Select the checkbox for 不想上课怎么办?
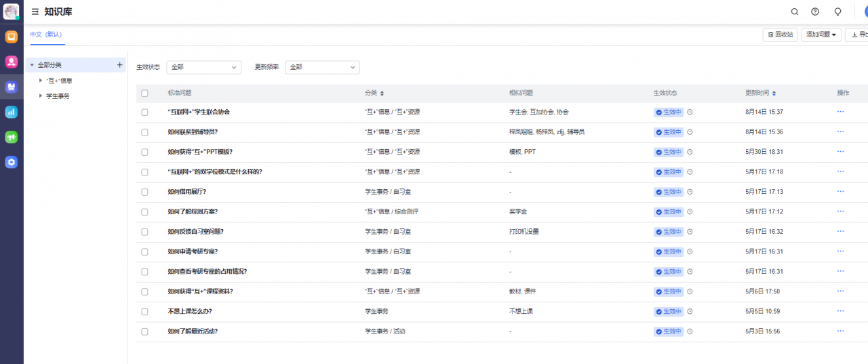 144,312
